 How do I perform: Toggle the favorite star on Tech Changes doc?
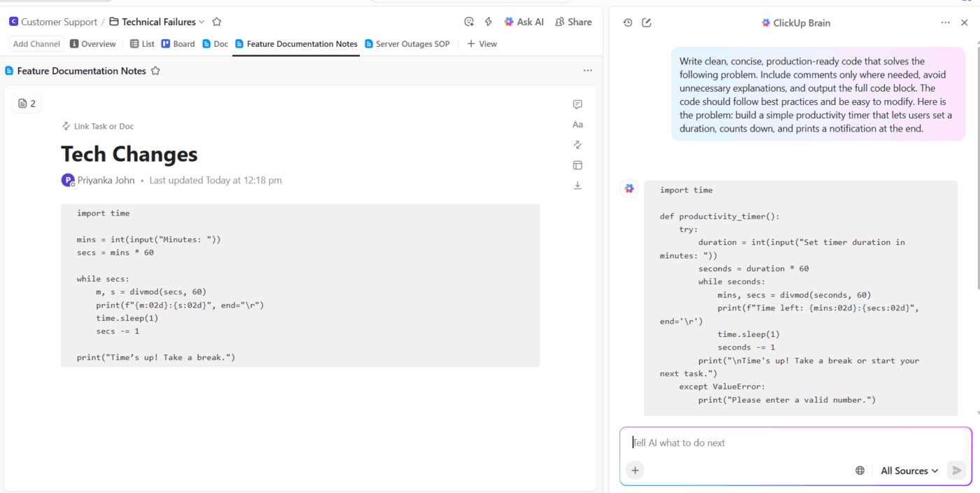[x=155, y=70]
